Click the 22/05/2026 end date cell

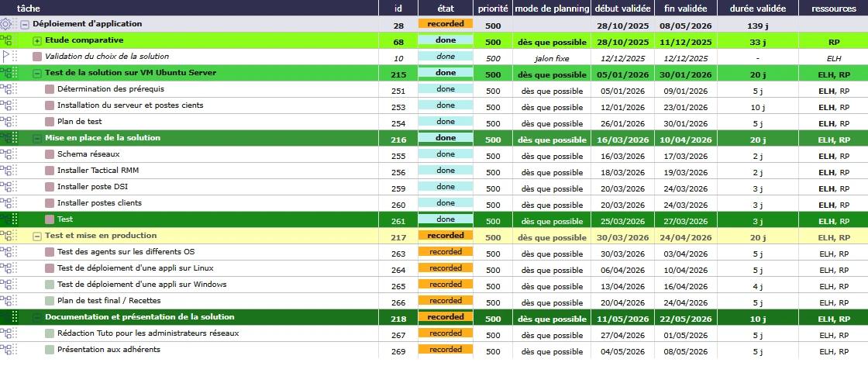686,319
